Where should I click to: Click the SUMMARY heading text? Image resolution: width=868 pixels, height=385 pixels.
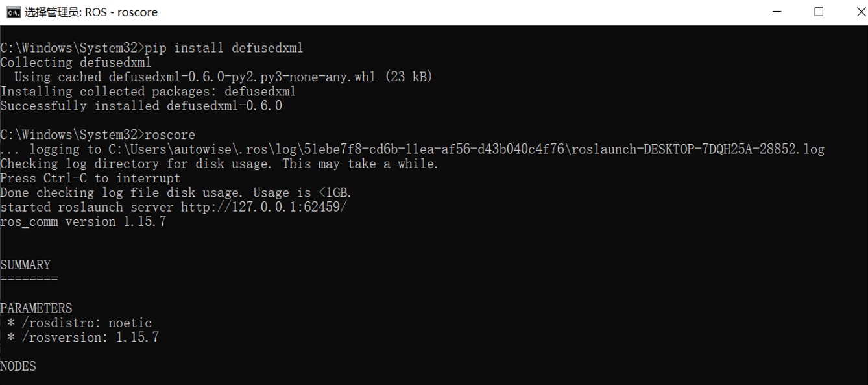(25, 265)
